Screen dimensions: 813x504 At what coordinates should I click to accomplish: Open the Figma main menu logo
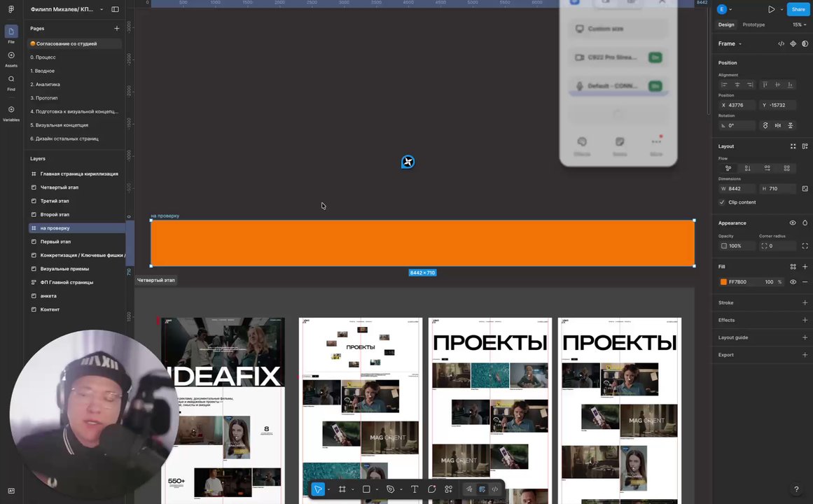(11, 9)
